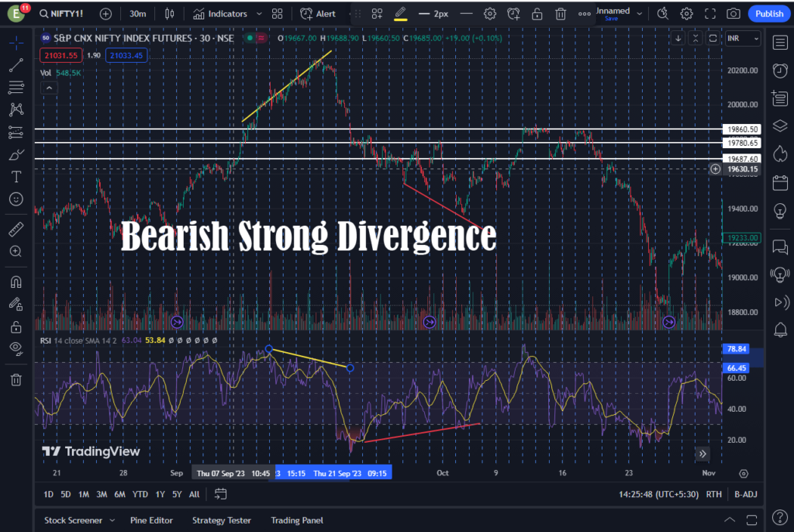The image size is (794, 532).
Task: Open the notifications bell panel
Action: pos(780,330)
